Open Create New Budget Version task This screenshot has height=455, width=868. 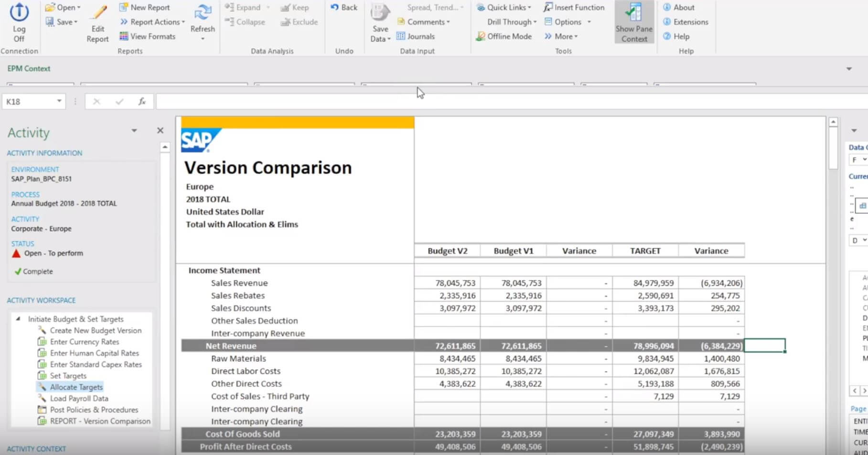pos(96,330)
